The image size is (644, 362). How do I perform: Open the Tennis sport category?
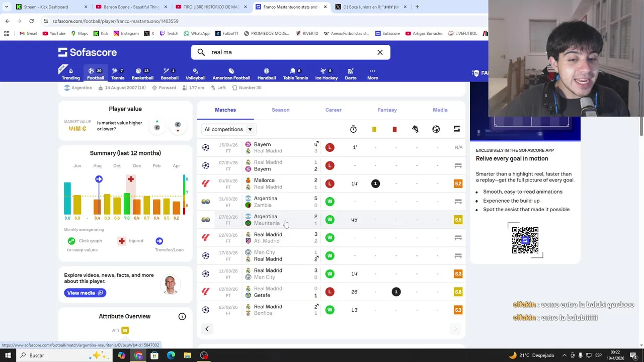[118, 73]
